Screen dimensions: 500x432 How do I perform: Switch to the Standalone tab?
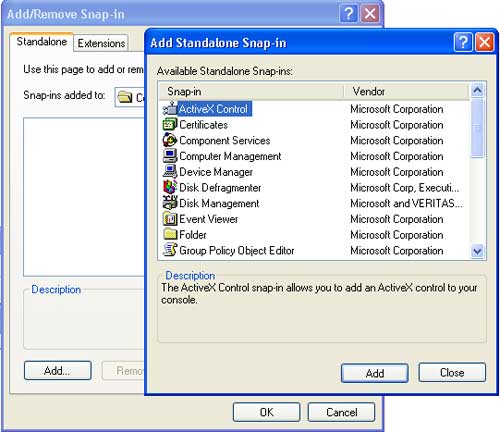tap(42, 42)
